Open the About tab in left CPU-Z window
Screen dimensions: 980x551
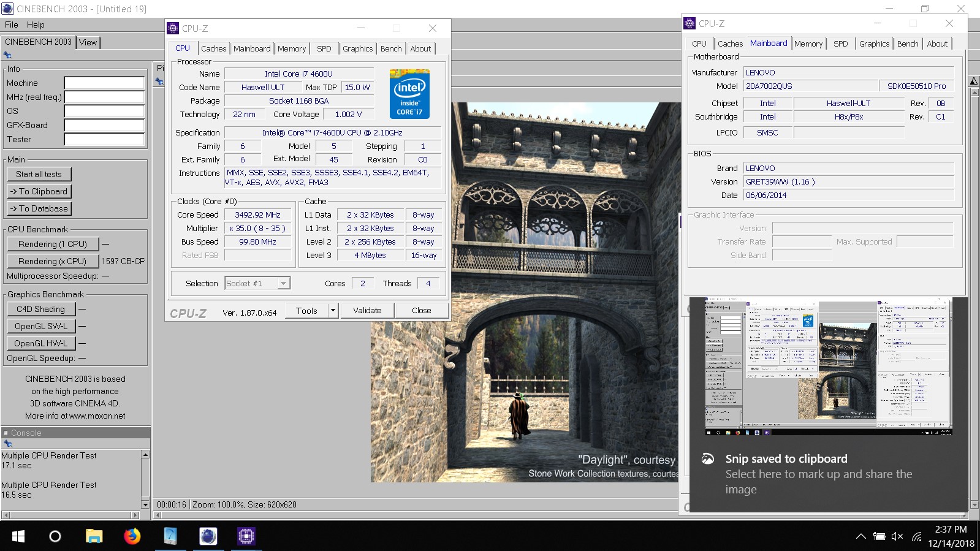pos(420,48)
